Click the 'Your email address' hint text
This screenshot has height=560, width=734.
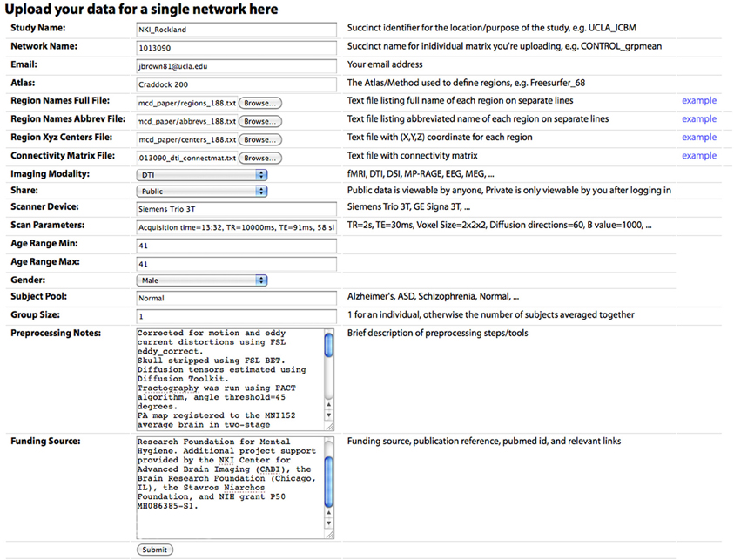385,64
